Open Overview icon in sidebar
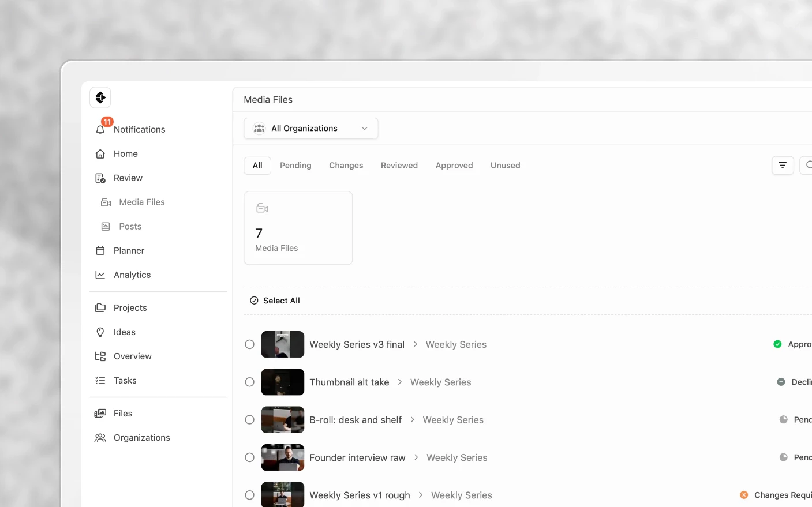 click(x=100, y=356)
